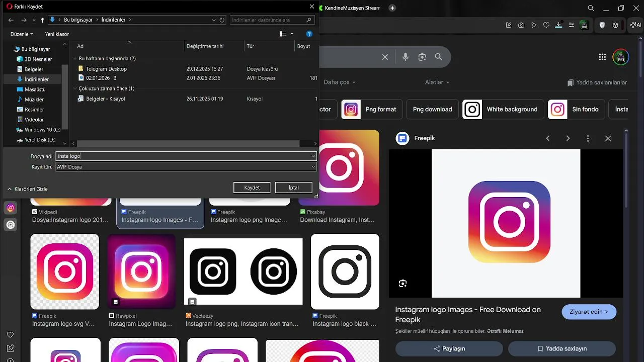Close the Freepik image preview panel

point(608,138)
